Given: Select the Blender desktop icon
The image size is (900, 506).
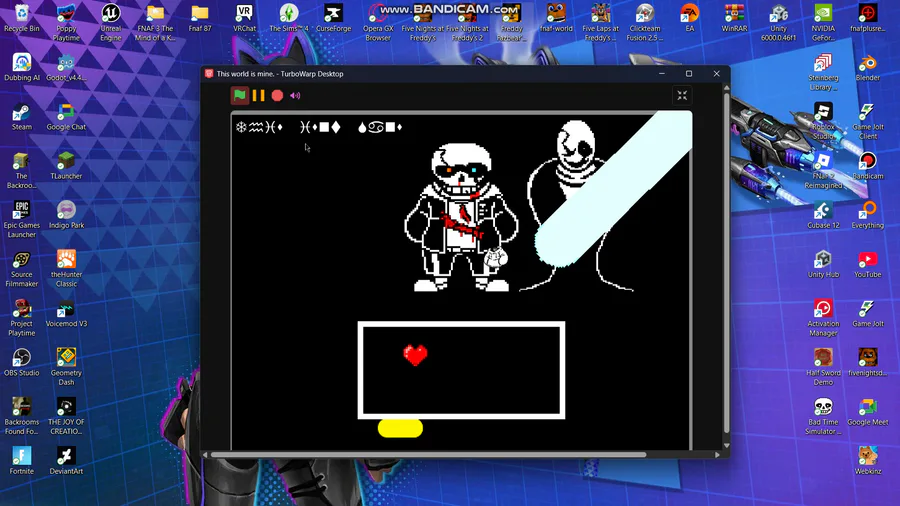Looking at the screenshot, I should tap(868, 68).
